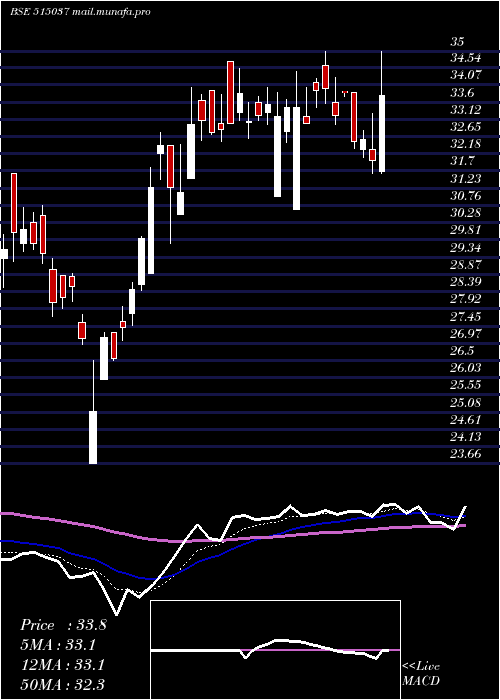
Task: Click the price axis label 24.61
Action: click(x=465, y=419)
